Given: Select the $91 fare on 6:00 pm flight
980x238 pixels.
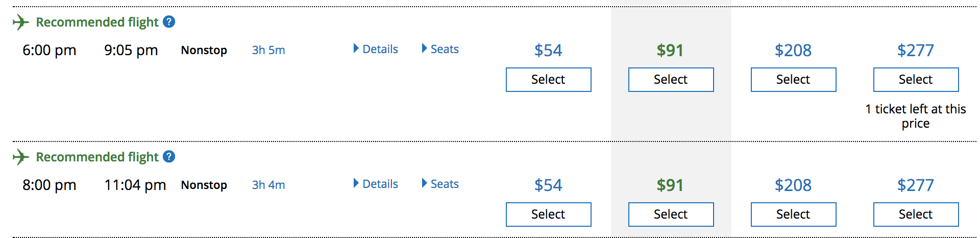Looking at the screenshot, I should point(671,80).
